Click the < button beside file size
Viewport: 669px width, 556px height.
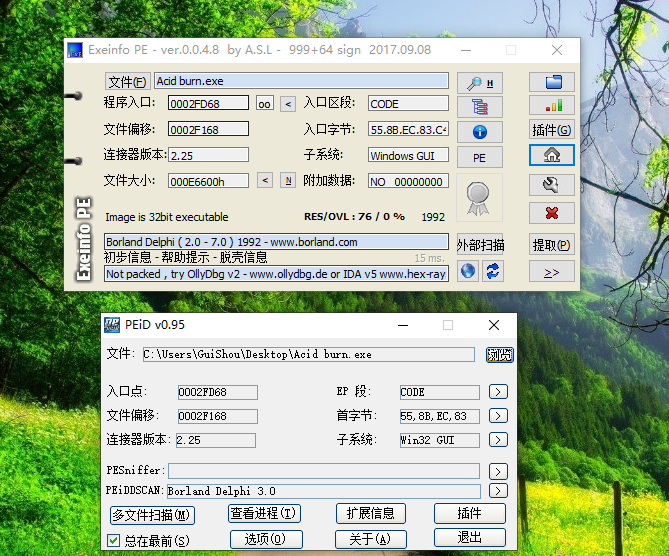(x=265, y=180)
